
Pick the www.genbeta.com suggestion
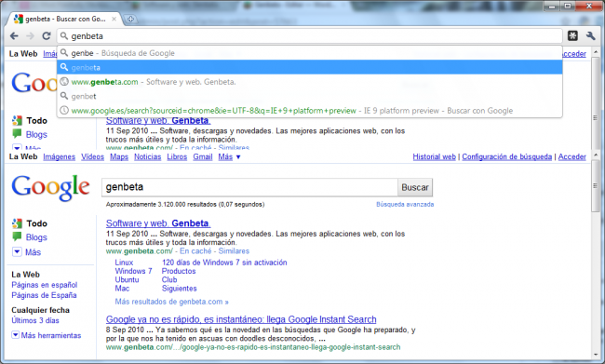coord(309,82)
